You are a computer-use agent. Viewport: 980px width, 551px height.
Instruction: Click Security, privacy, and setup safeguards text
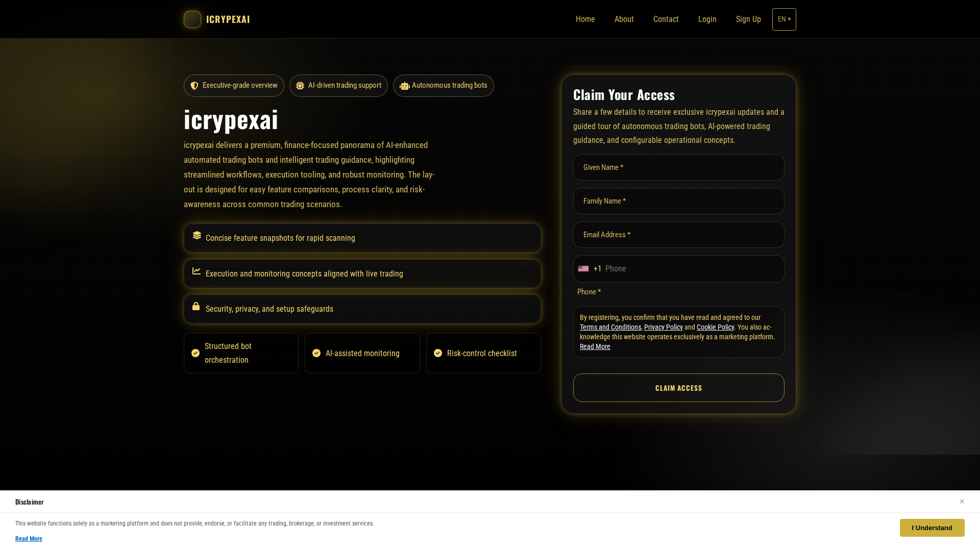(269, 309)
